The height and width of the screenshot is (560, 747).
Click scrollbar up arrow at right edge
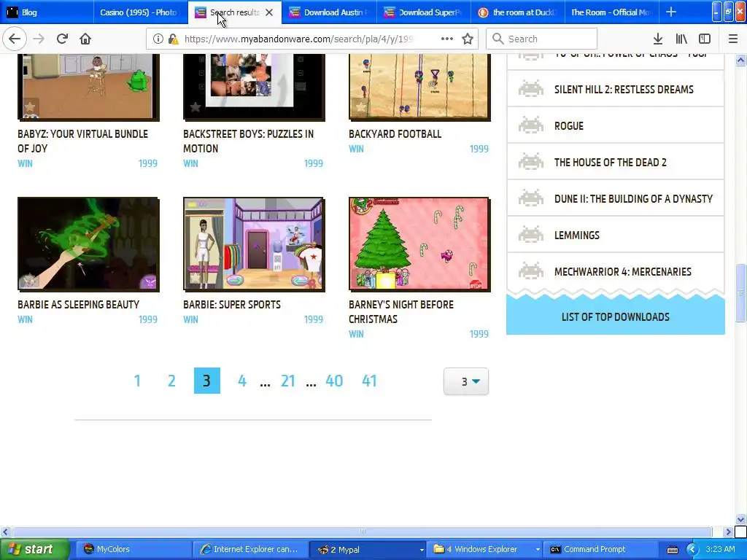pyautogui.click(x=740, y=60)
